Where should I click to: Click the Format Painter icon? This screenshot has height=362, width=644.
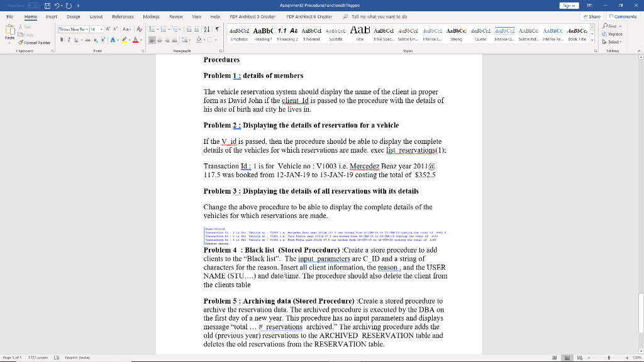20,43
